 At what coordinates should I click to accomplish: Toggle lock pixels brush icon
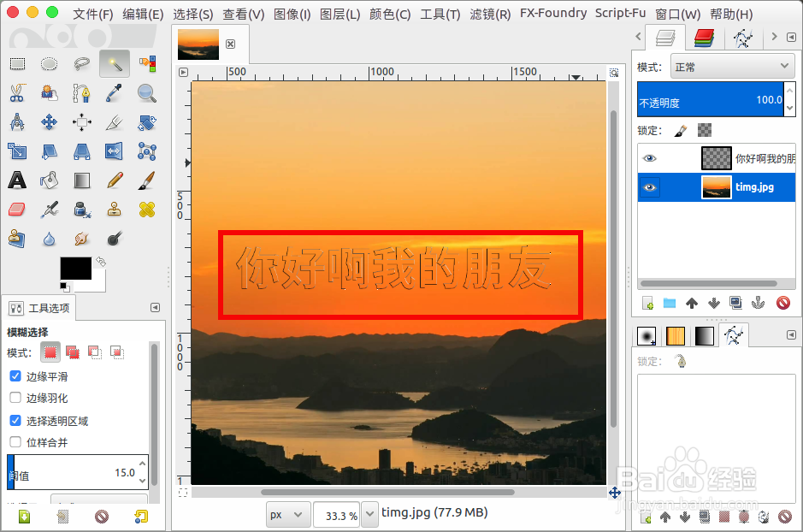pos(681,131)
